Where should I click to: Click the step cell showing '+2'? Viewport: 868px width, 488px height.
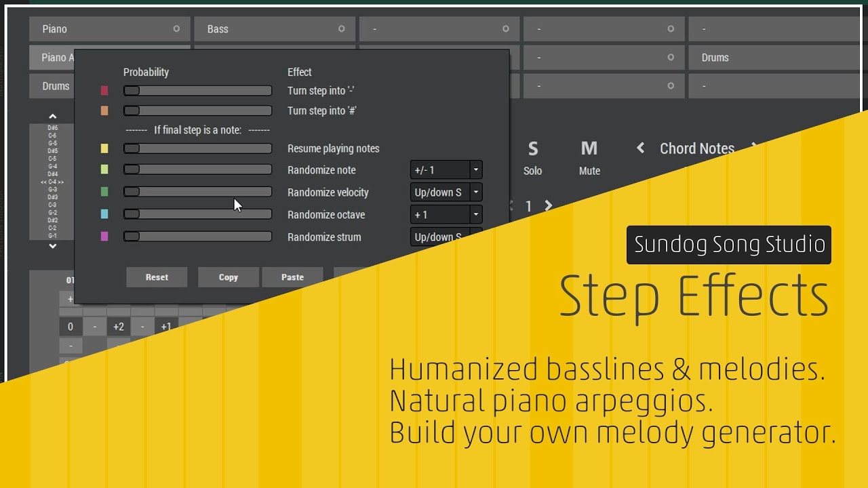[x=119, y=327]
